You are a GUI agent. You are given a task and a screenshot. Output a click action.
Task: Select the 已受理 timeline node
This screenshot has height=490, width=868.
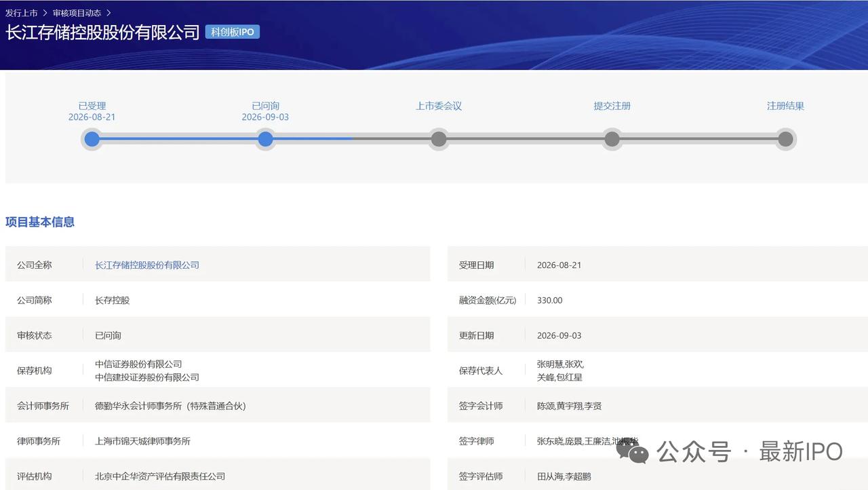pos(92,139)
